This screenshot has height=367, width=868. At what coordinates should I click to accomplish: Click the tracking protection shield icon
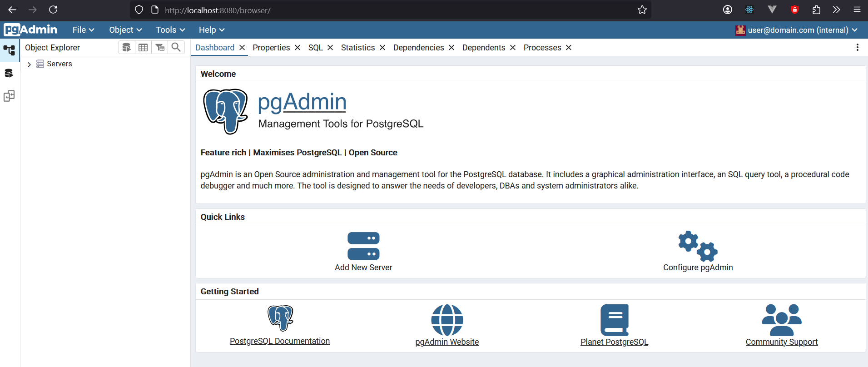[139, 10]
